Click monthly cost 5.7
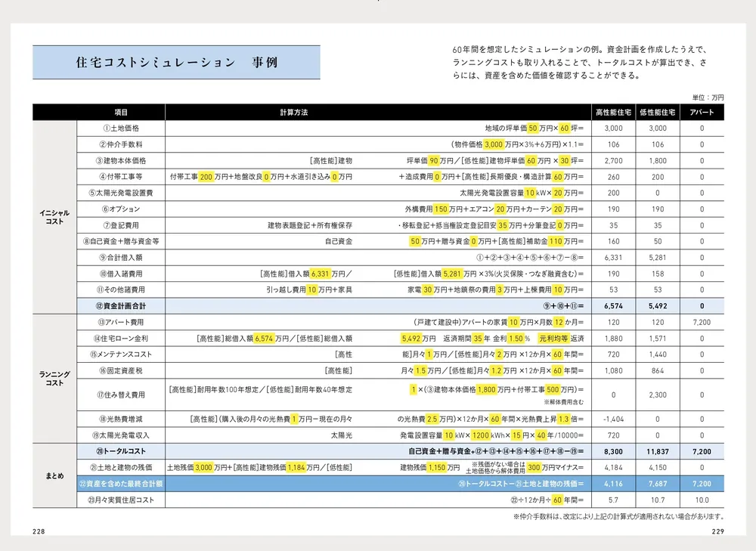This screenshot has height=551, width=756. (613, 500)
